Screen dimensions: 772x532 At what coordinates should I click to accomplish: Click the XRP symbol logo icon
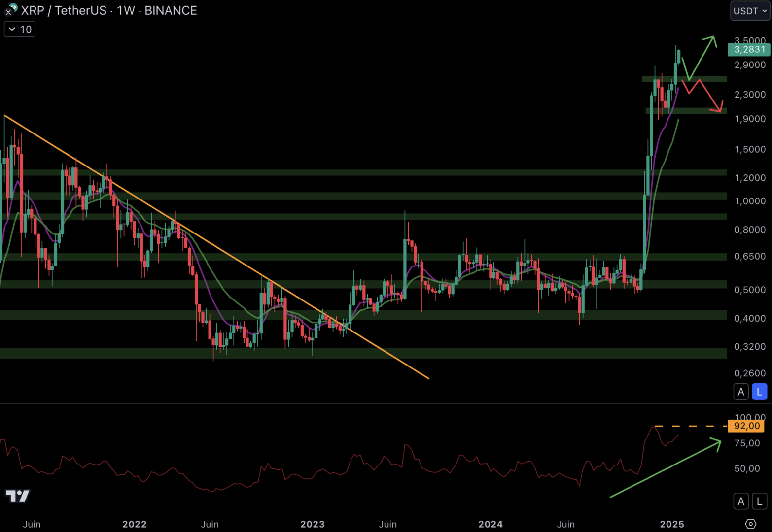point(11,10)
